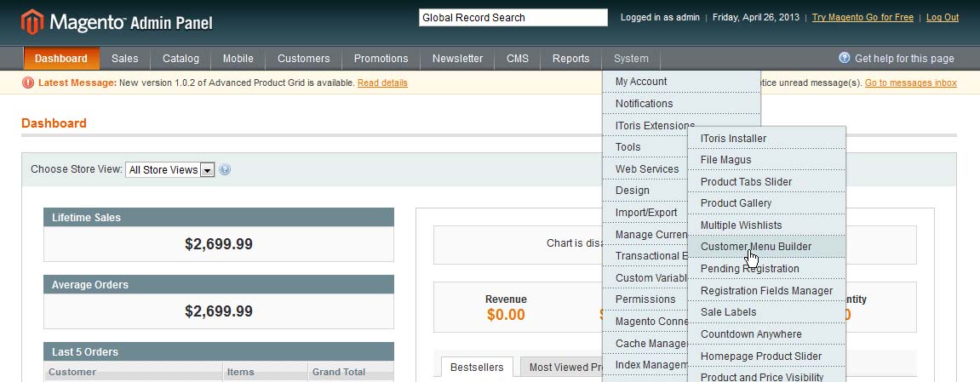
Task: Choose Countdown Anywhere submenu item
Action: tap(767, 334)
